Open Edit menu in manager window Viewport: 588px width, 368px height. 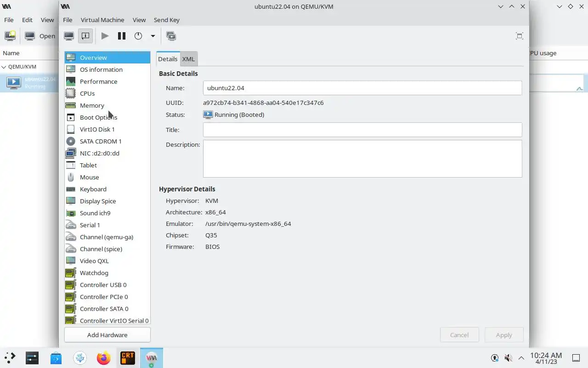click(27, 20)
